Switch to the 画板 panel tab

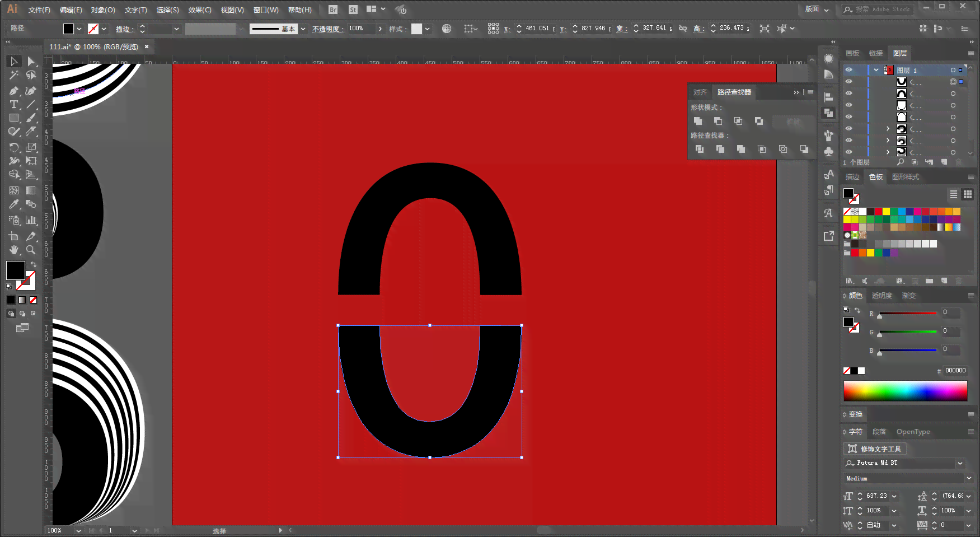pos(852,53)
